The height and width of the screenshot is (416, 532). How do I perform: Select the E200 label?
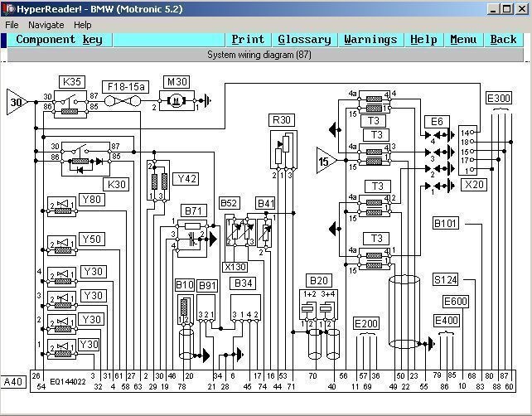[x=366, y=323]
